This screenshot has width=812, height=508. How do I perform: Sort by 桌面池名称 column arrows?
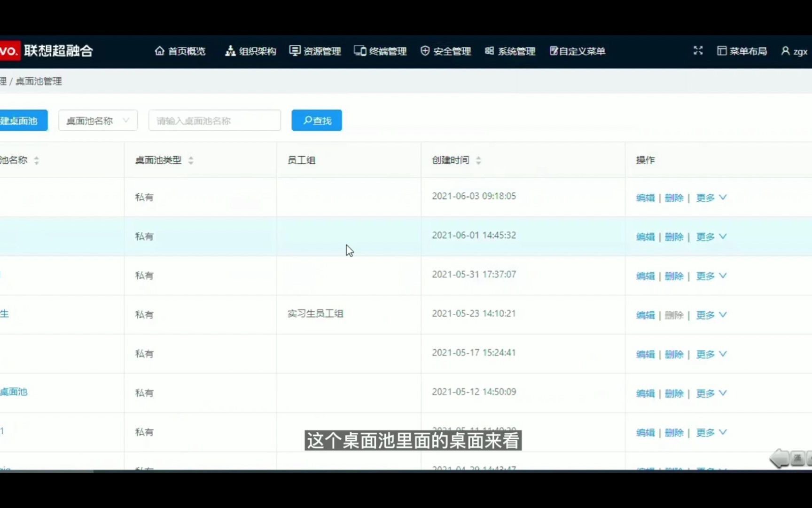36,160
